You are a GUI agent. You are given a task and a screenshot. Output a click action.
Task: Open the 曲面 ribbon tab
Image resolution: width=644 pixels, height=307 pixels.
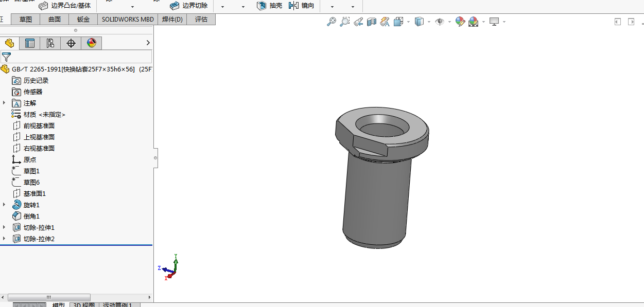[x=55, y=20]
